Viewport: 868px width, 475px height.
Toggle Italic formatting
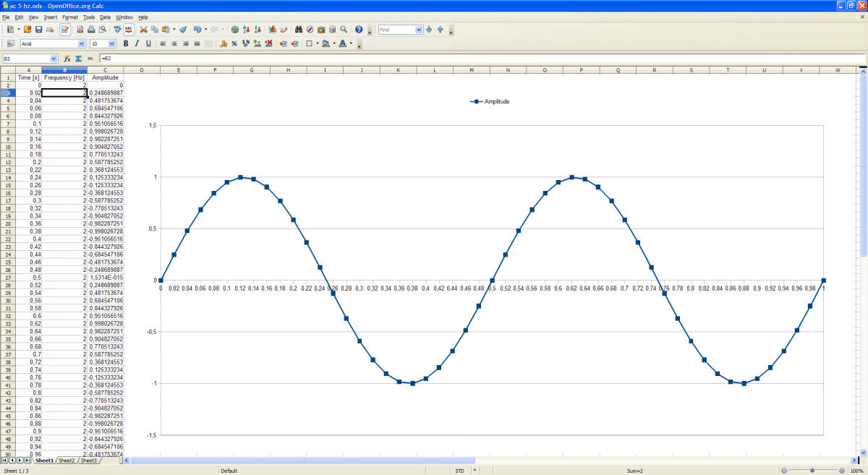click(x=137, y=43)
